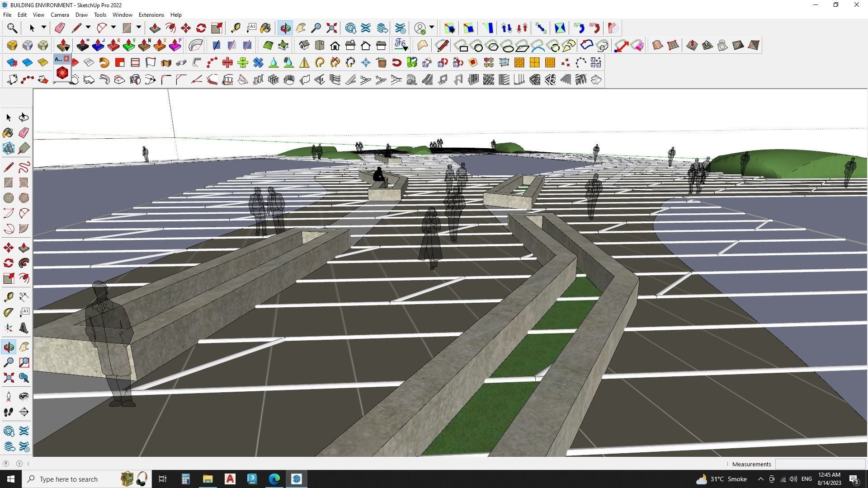
Task: Close the small floating toolbar
Action: tap(66, 59)
